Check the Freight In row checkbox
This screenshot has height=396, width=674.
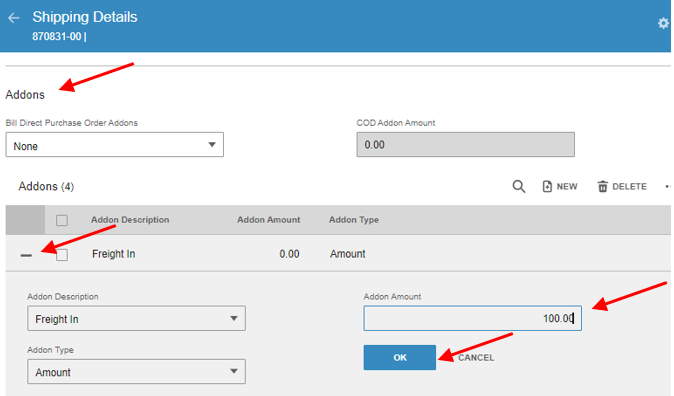(x=62, y=255)
